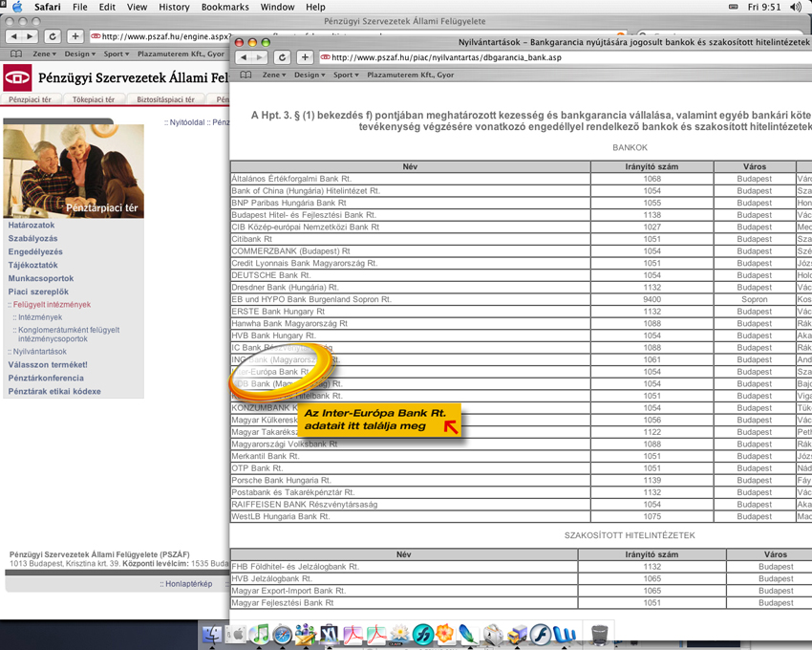Launch Flash from the Dock
Viewport: 812px width, 650px height.
point(540,634)
